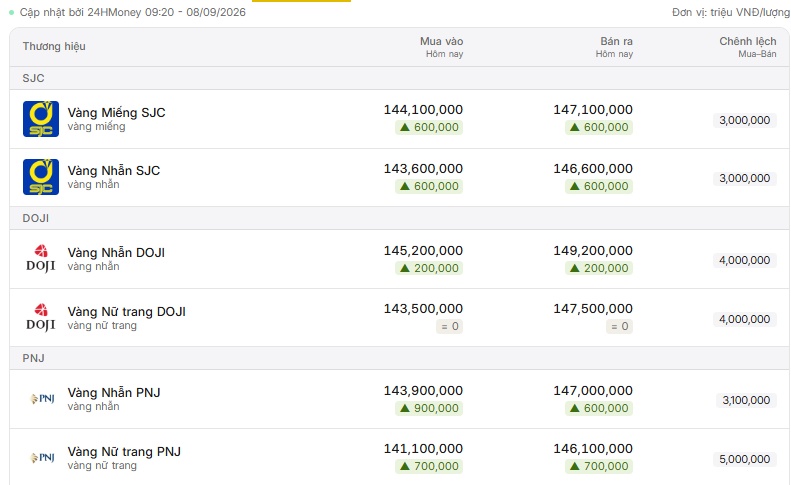Click sell price 147,100,000 of Vàng Miếng SJC
This screenshot has height=485, width=791.
(x=593, y=110)
